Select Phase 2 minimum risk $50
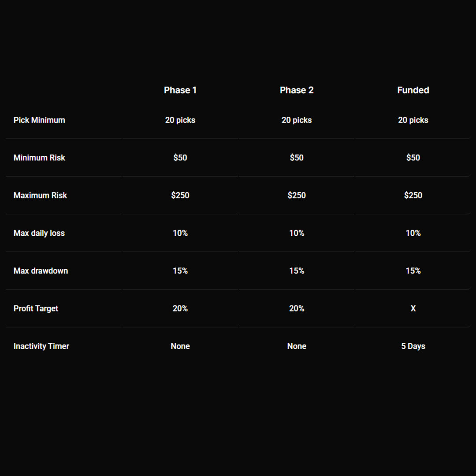 [x=297, y=158]
